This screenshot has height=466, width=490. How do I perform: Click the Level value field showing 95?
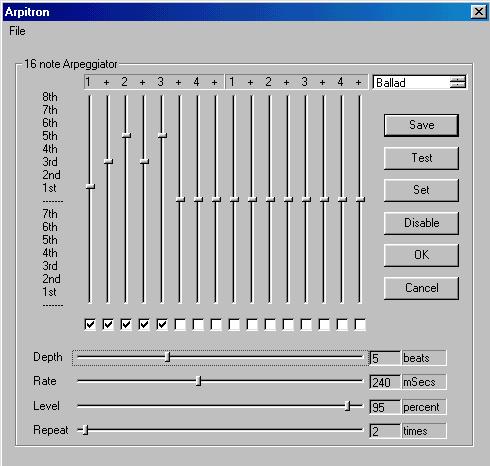(x=385, y=407)
